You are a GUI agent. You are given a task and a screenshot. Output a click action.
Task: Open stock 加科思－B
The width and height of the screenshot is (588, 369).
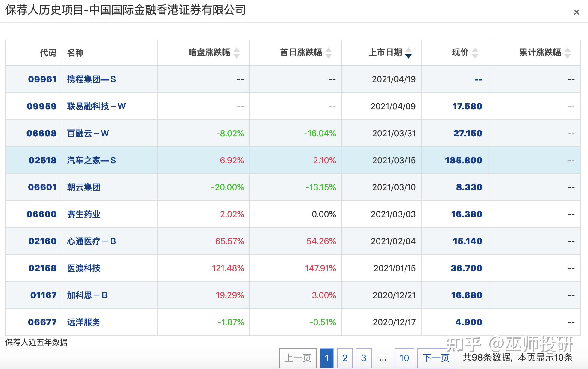(87, 295)
